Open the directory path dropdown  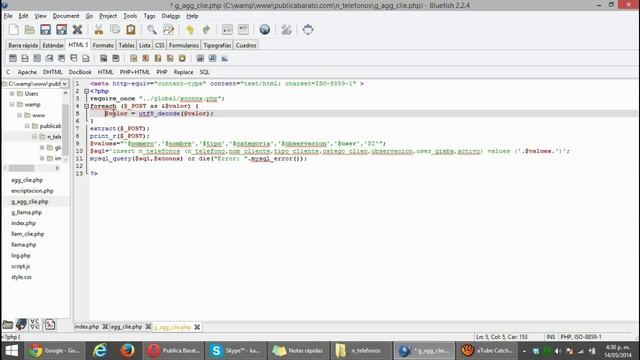[64, 84]
